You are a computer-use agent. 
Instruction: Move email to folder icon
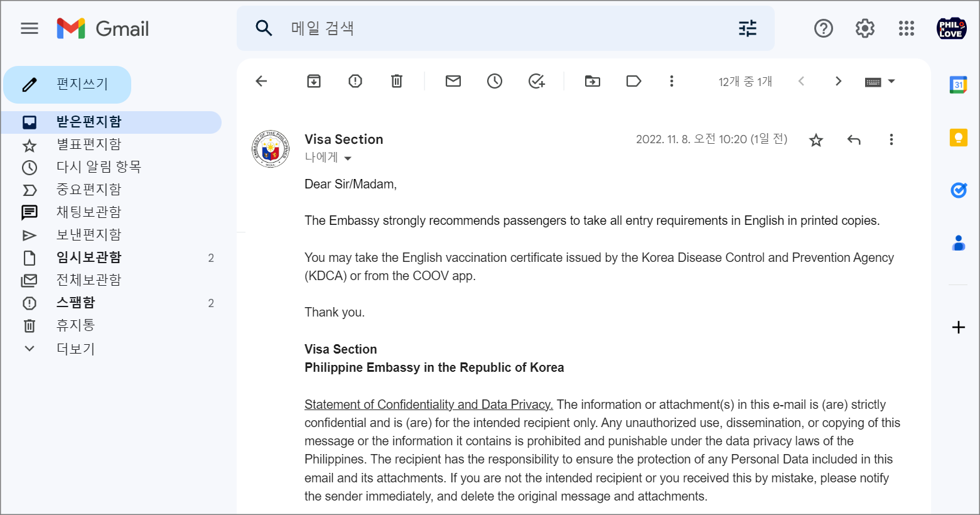pos(593,81)
